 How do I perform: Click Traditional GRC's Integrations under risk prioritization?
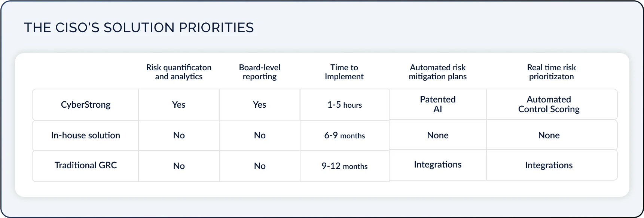[549, 165]
